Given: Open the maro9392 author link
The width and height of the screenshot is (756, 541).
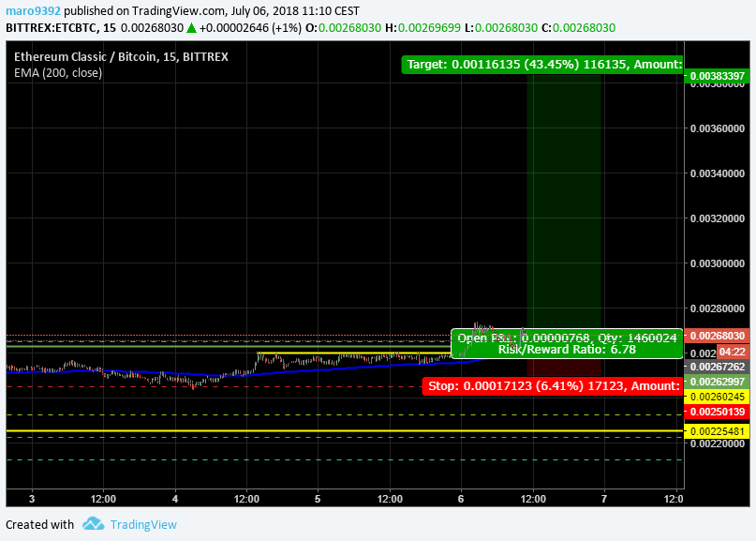Looking at the screenshot, I should [x=34, y=10].
